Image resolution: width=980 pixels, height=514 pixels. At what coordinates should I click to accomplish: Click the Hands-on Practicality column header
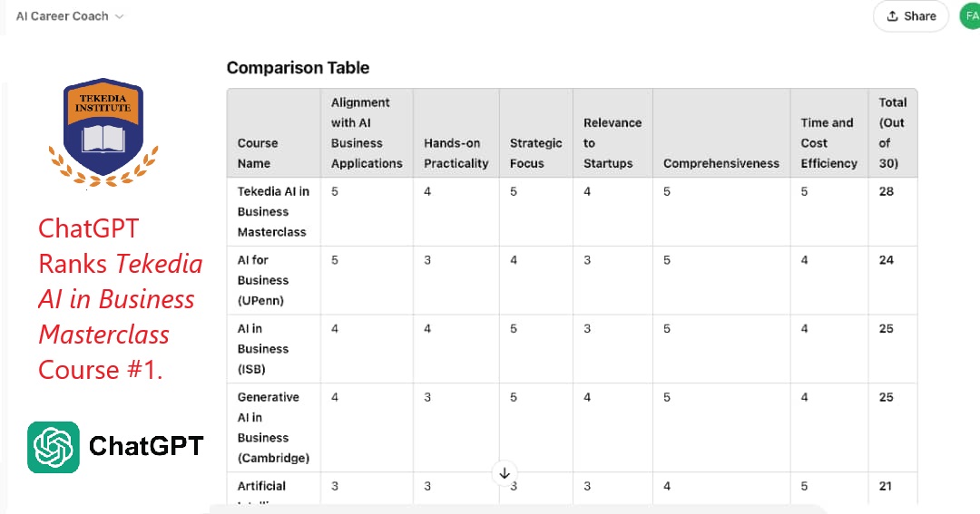(x=456, y=153)
